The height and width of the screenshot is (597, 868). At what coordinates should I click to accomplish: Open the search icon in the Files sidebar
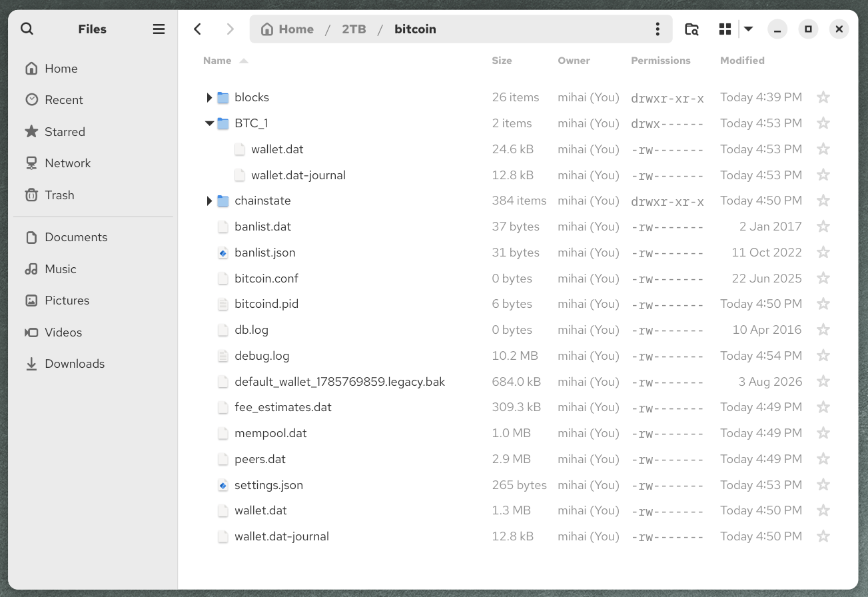click(27, 29)
